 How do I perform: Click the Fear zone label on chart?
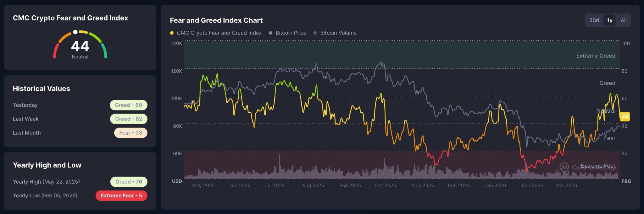click(610, 138)
